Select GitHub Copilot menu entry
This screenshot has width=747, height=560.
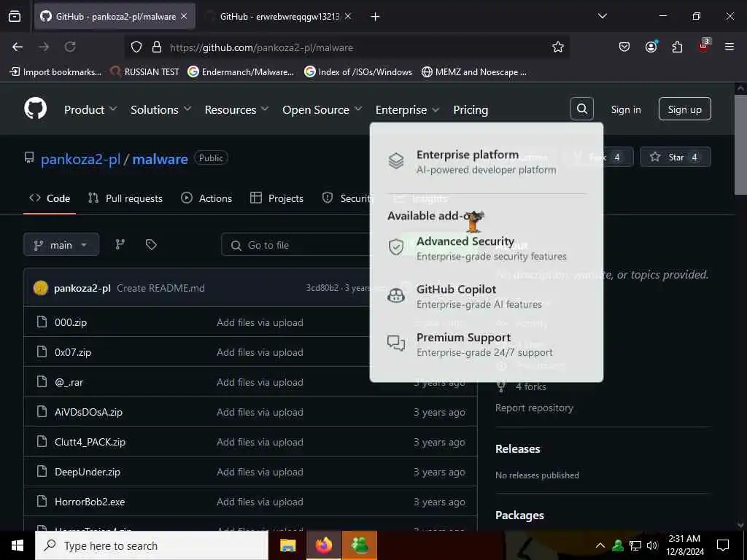click(486, 296)
